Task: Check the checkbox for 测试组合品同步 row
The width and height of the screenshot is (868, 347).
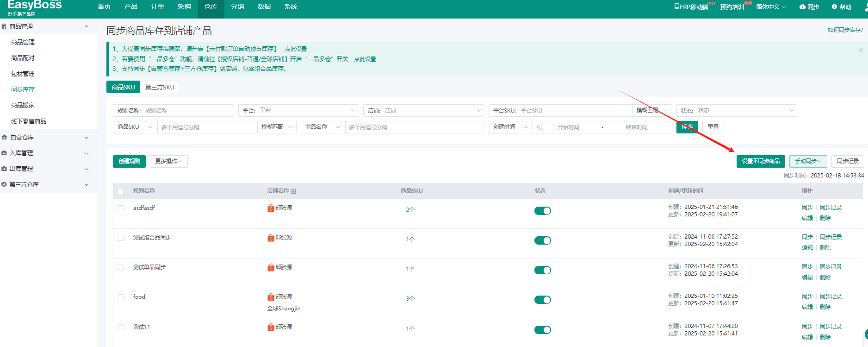Action: (x=121, y=238)
